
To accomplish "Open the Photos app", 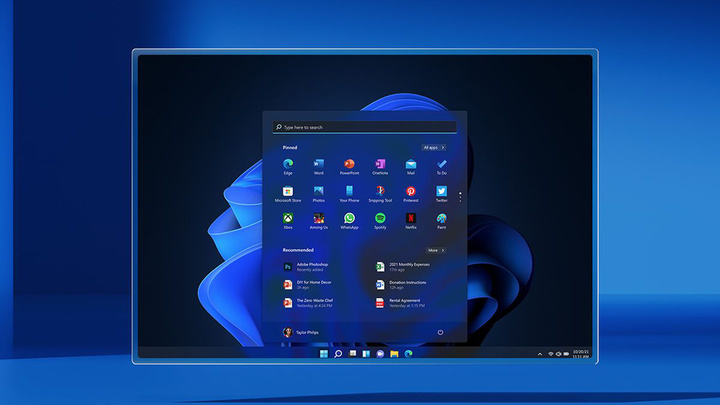I will [319, 194].
